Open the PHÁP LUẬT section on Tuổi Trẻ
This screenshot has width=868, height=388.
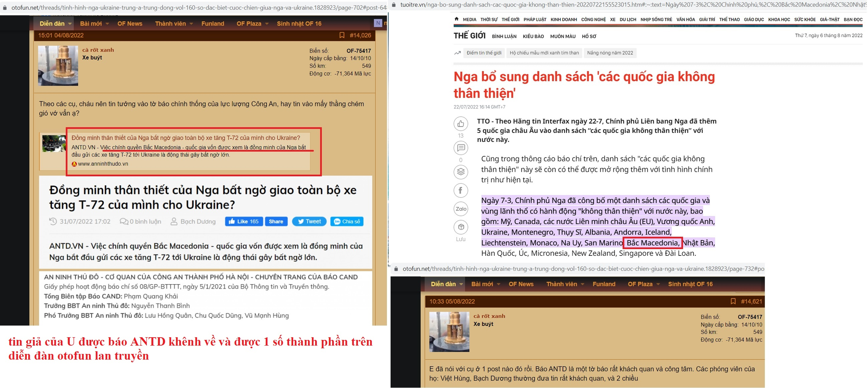pos(535,19)
